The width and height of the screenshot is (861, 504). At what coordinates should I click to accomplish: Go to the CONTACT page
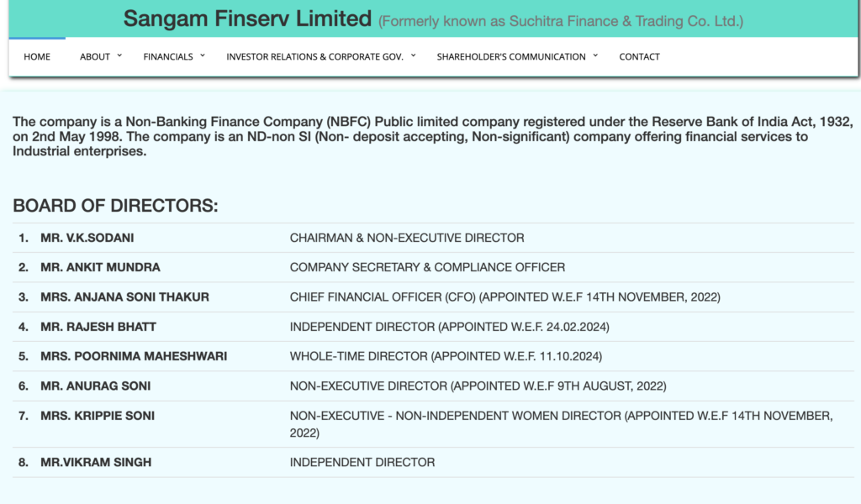639,57
